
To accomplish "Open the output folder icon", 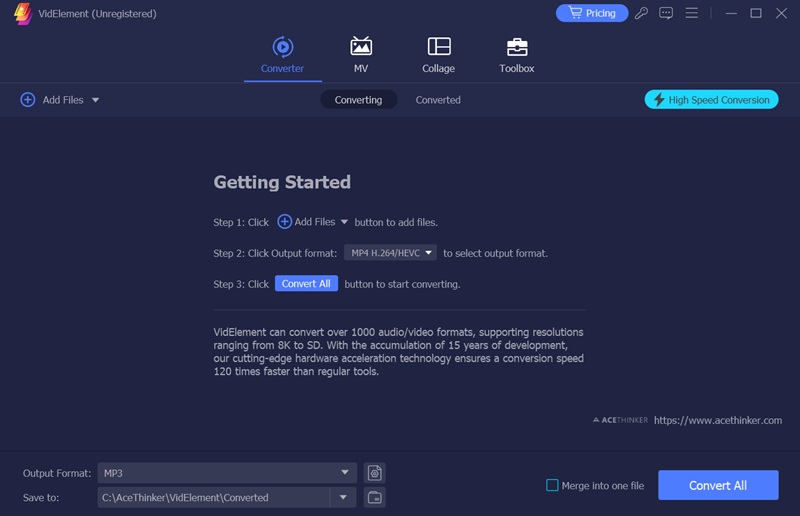I will [374, 498].
